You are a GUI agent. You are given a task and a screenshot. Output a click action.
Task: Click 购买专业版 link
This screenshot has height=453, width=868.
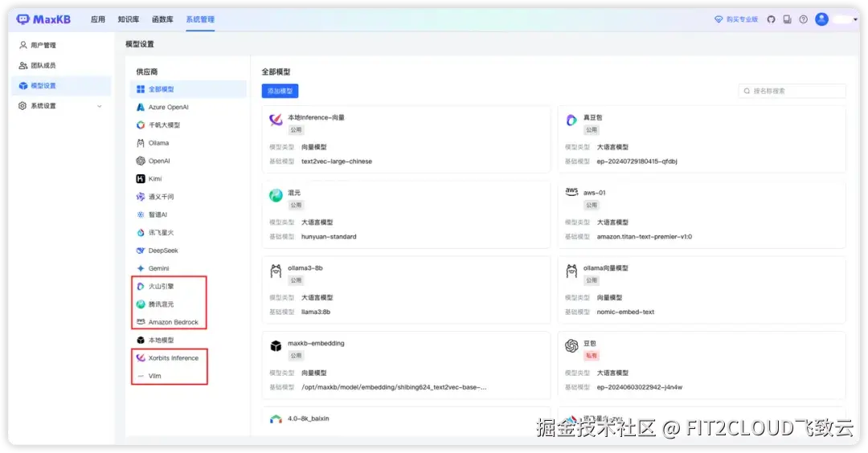[x=736, y=19]
